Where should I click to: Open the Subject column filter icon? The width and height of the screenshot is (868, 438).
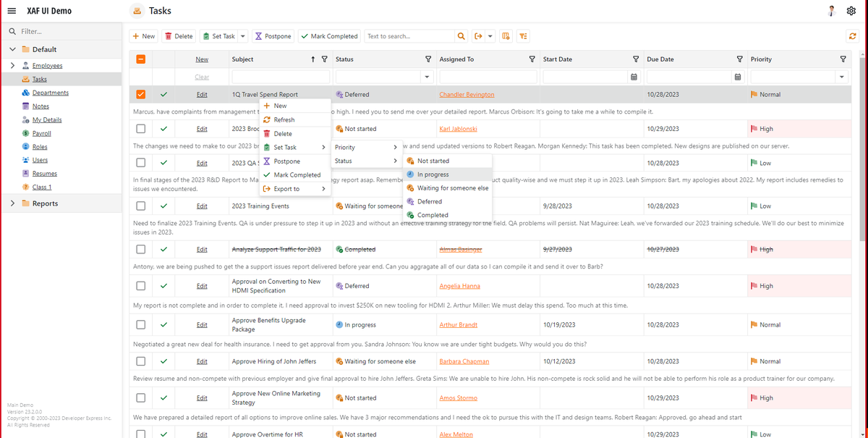[x=324, y=59]
